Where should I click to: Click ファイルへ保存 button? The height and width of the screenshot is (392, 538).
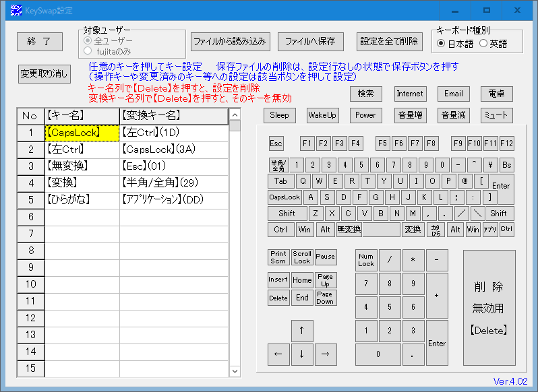click(310, 41)
